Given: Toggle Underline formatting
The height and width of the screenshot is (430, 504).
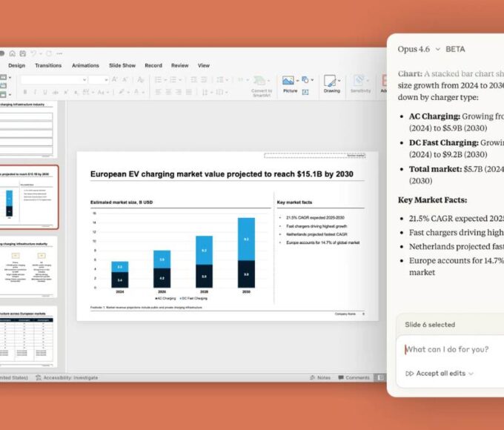Looking at the screenshot, I should point(45,93).
